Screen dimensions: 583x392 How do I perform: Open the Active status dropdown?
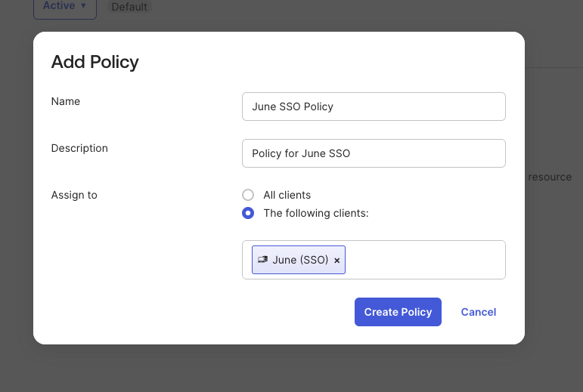point(65,7)
